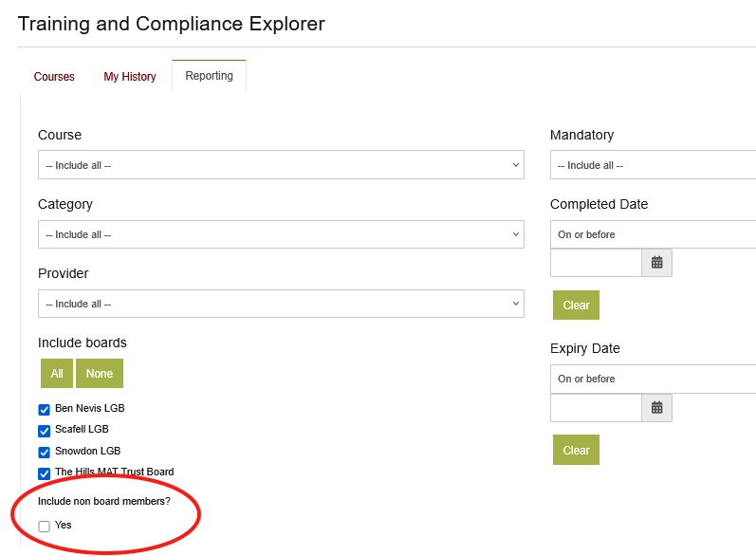The width and height of the screenshot is (756, 556).
Task: Click the Expiry Date text field
Action: tap(596, 408)
